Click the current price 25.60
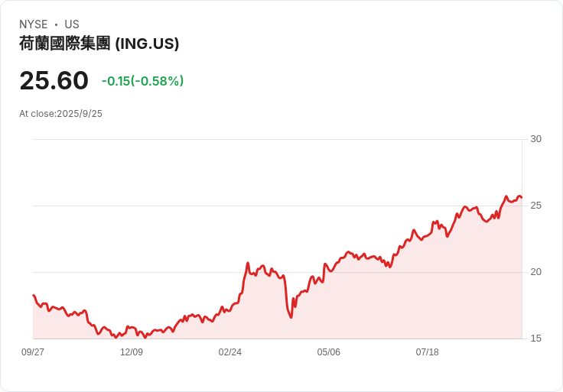This screenshot has height=392, width=563. pos(54,80)
